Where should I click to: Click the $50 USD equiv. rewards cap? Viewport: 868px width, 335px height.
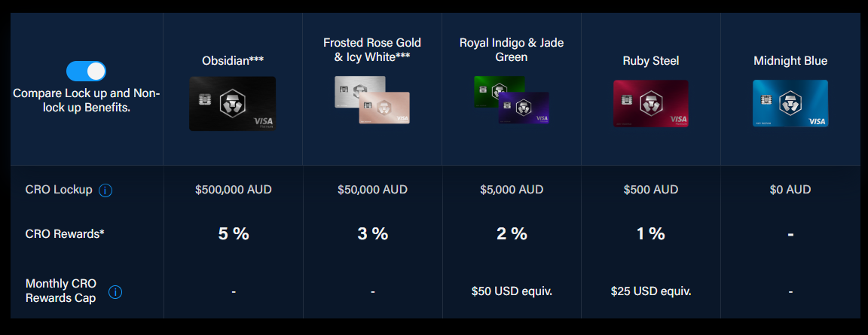click(512, 291)
